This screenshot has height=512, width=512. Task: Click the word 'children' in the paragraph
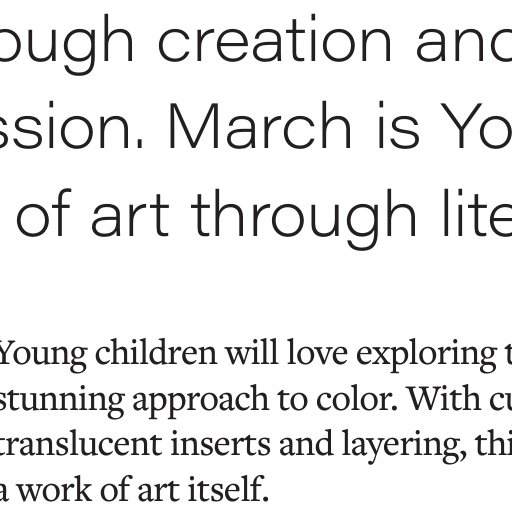(156, 353)
